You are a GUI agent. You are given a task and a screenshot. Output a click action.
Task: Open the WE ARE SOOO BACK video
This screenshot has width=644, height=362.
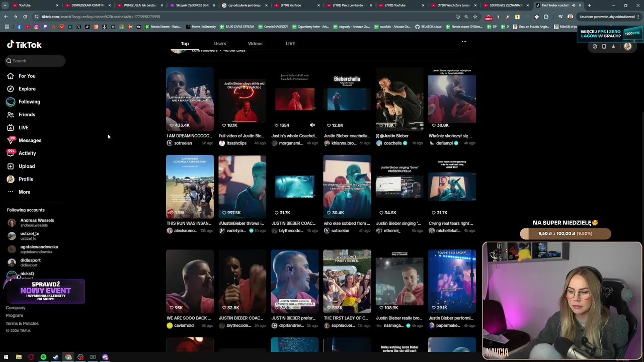190,282
